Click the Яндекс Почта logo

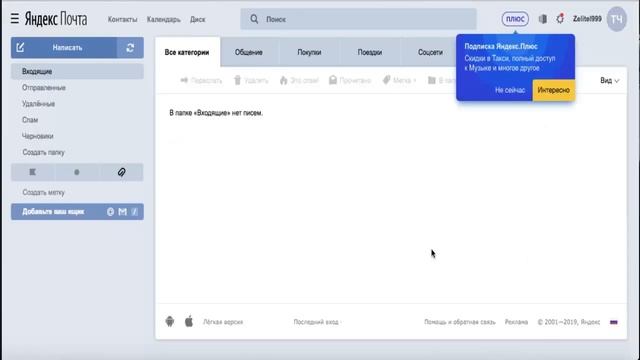coord(56,19)
